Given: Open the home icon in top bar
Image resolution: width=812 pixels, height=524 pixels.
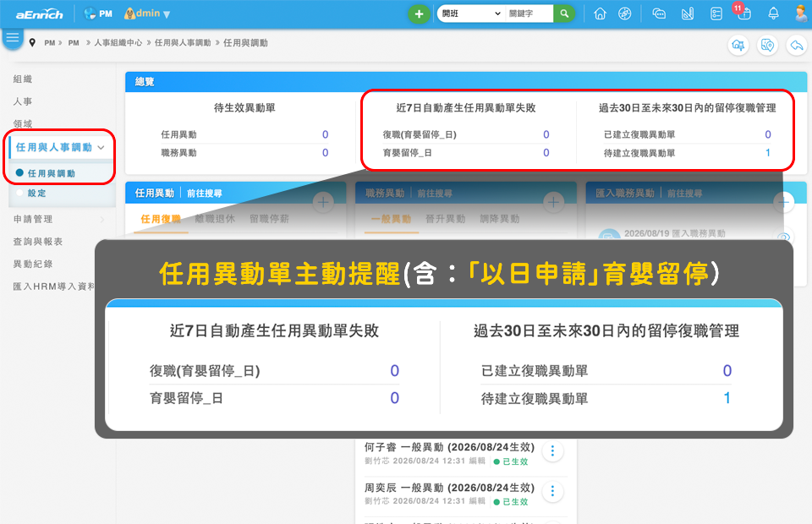Looking at the screenshot, I should [600, 14].
